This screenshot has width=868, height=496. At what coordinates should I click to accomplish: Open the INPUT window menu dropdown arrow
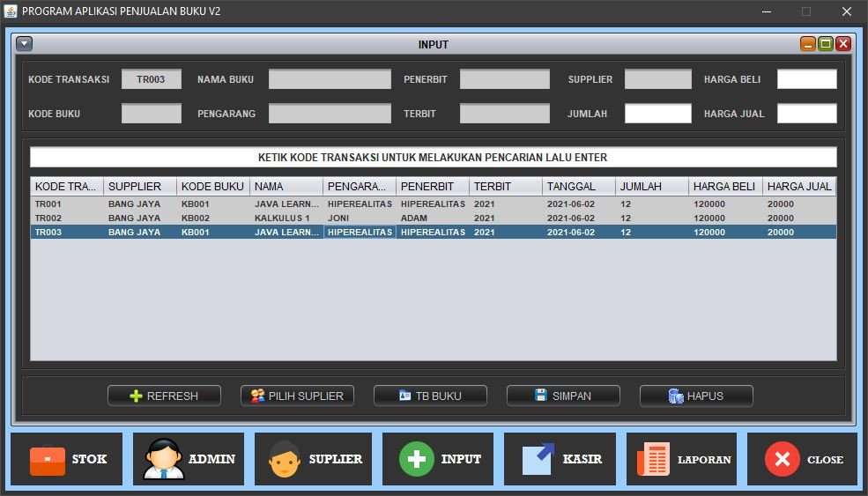point(25,44)
